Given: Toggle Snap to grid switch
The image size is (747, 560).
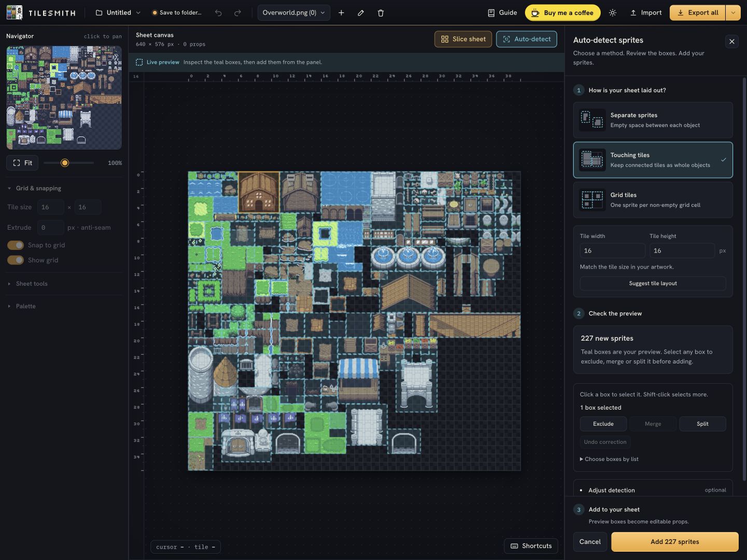Looking at the screenshot, I should tap(16, 245).
